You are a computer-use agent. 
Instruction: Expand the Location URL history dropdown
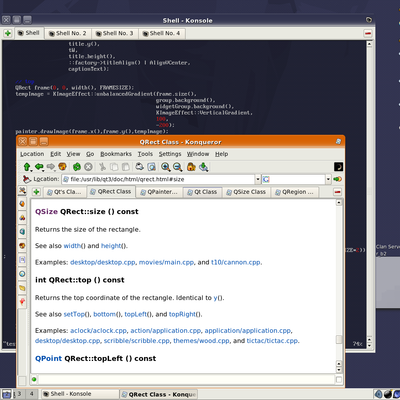(258, 179)
